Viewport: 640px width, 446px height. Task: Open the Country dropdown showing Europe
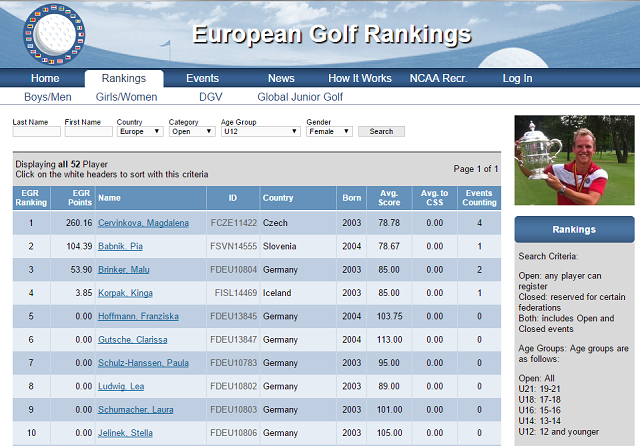(140, 131)
